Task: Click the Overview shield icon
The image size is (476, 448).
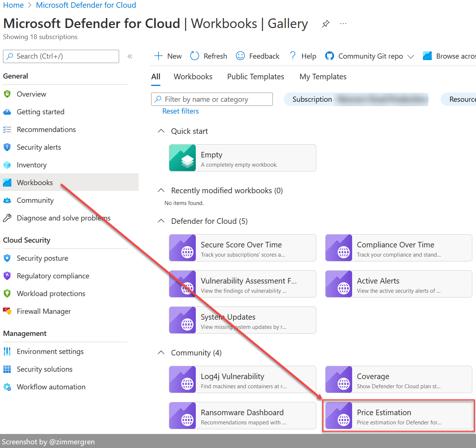Action: [7, 94]
